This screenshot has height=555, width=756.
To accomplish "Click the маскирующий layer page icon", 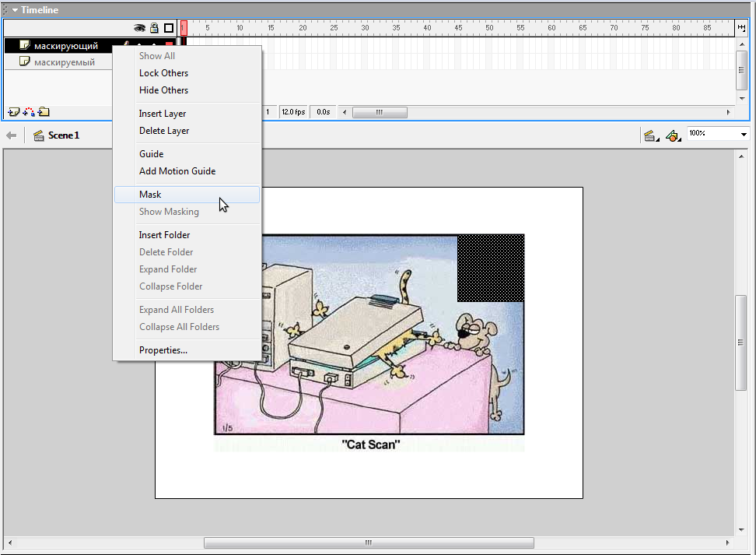I will click(x=25, y=45).
